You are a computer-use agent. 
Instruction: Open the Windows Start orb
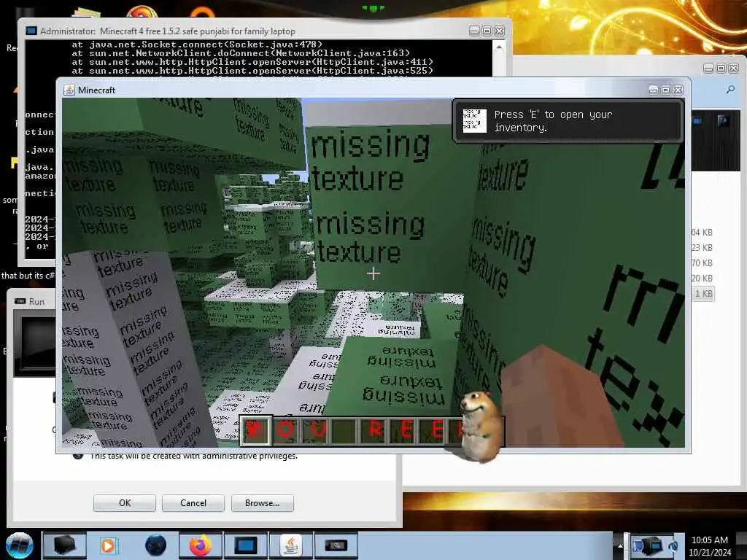(19, 545)
